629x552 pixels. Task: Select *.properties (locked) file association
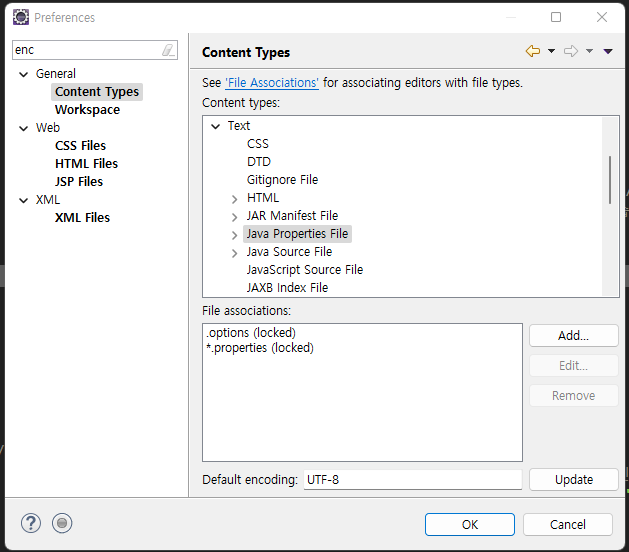[x=260, y=347]
